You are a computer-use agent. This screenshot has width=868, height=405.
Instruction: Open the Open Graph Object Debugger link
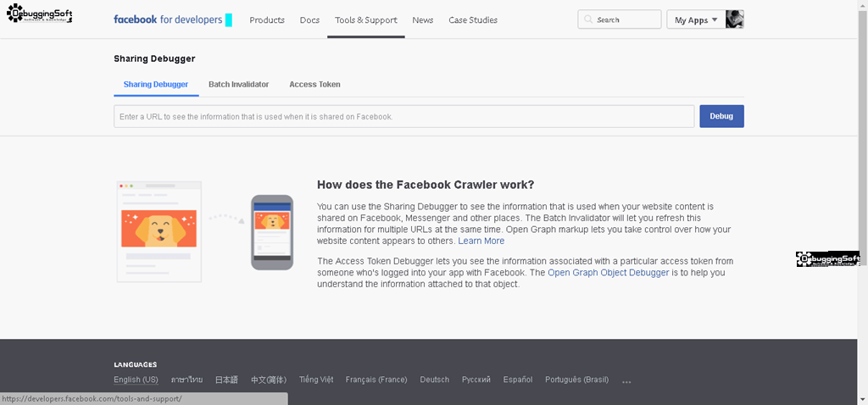(x=609, y=272)
